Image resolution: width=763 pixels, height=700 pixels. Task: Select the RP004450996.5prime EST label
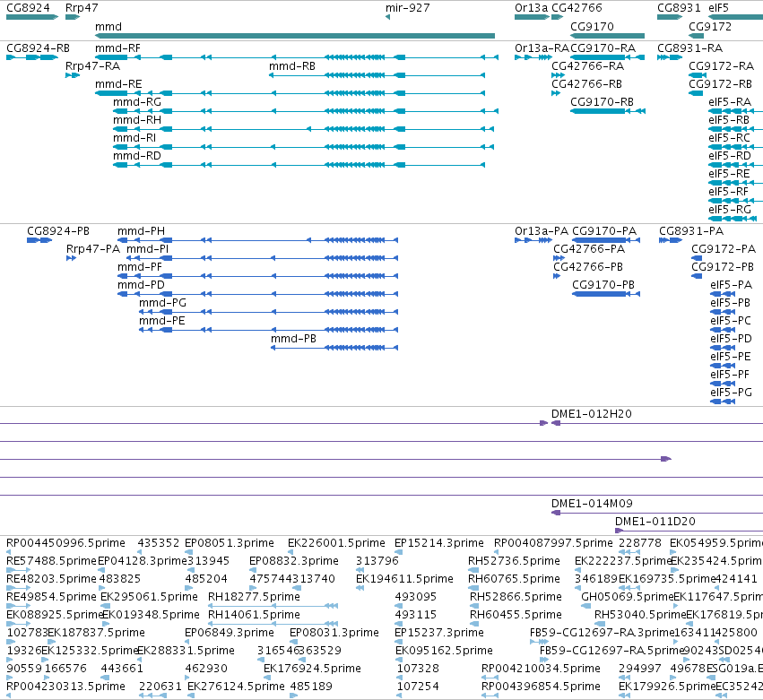pyautogui.click(x=65, y=542)
